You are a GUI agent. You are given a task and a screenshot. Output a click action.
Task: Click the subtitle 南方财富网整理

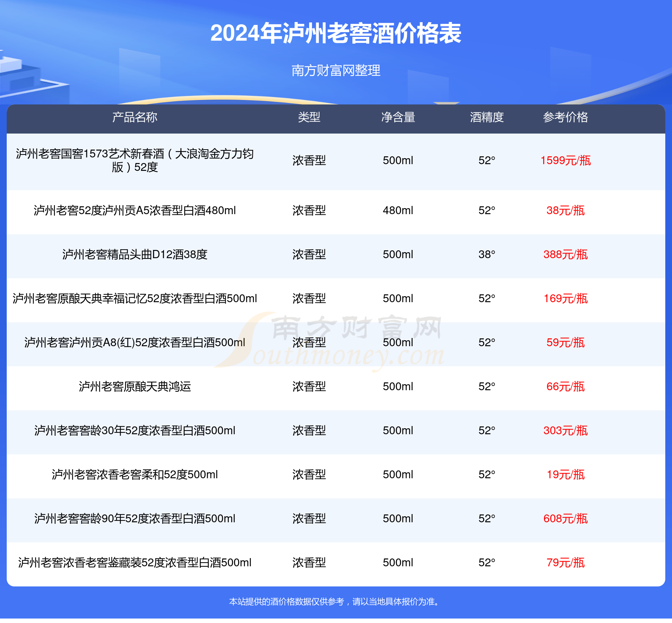click(336, 70)
